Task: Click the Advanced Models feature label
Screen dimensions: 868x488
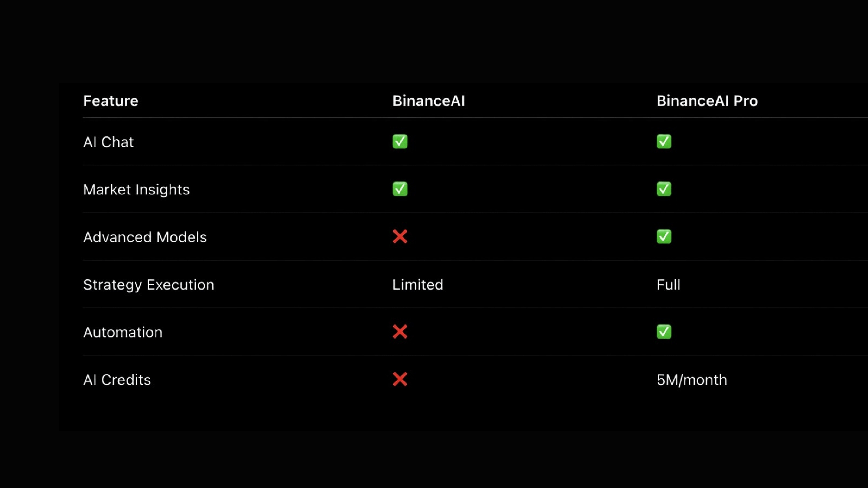Action: 145,237
